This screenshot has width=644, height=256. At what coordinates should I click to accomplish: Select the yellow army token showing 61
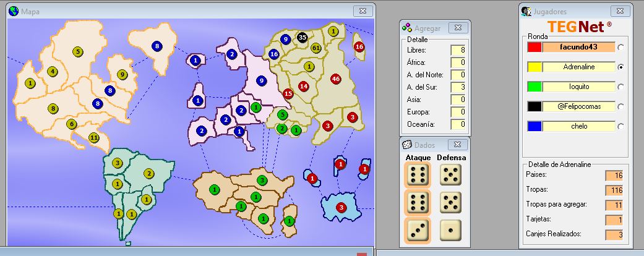point(316,48)
